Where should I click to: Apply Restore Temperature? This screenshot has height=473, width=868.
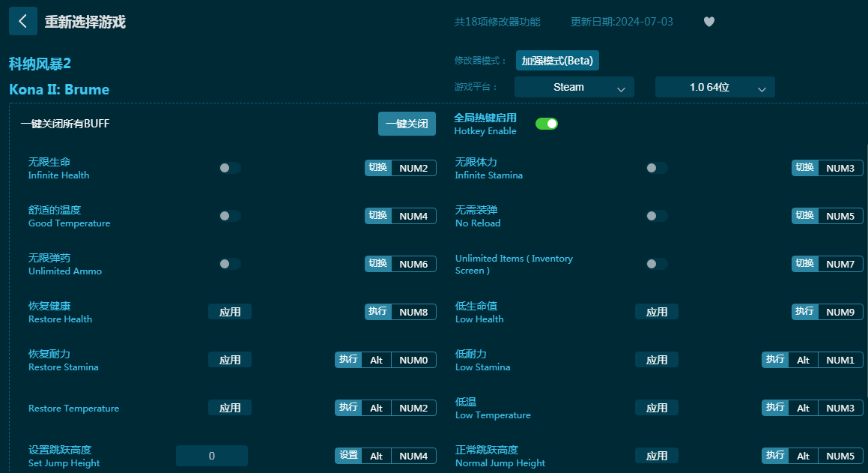(230, 408)
